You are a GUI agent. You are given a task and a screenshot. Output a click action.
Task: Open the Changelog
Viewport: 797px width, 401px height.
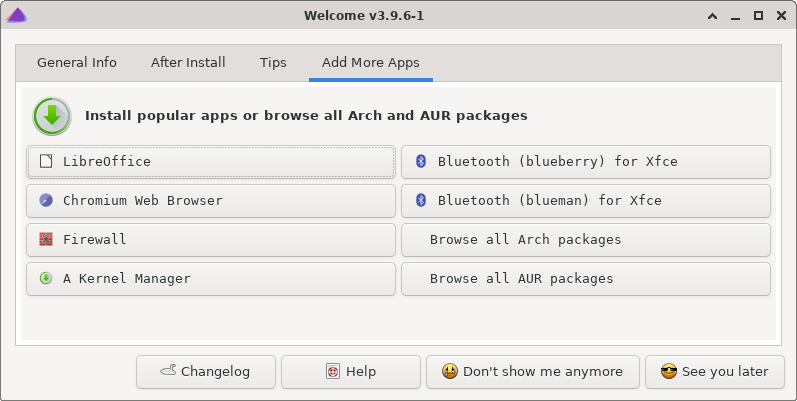pos(206,372)
